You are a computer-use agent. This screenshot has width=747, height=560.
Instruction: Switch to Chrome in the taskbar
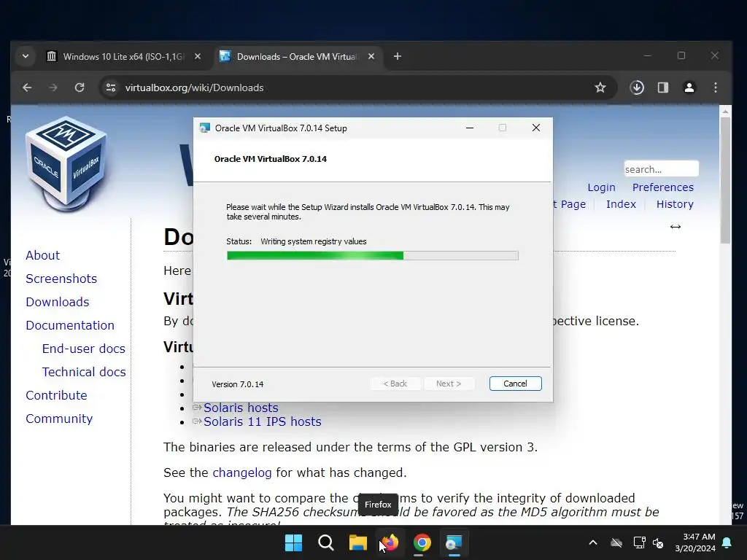(422, 542)
